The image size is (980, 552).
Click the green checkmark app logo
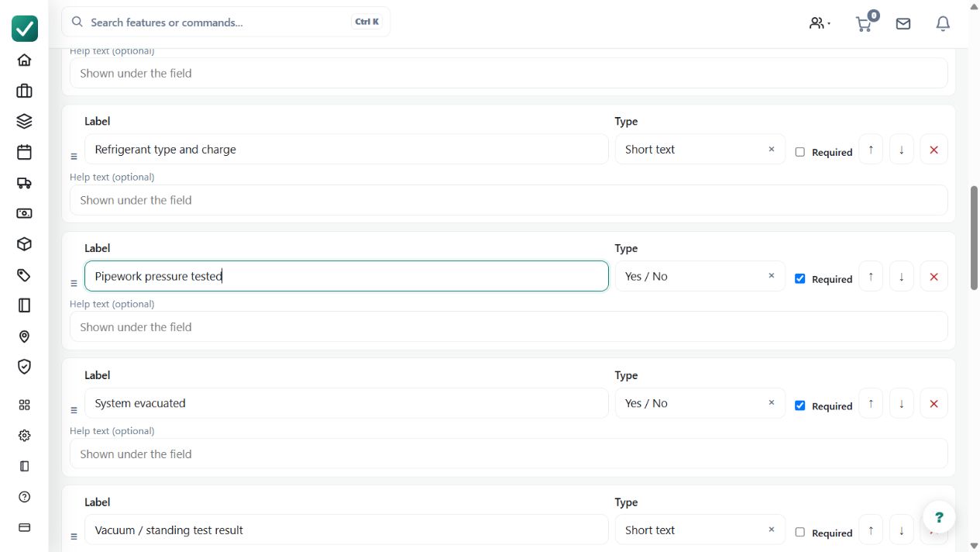click(x=25, y=29)
